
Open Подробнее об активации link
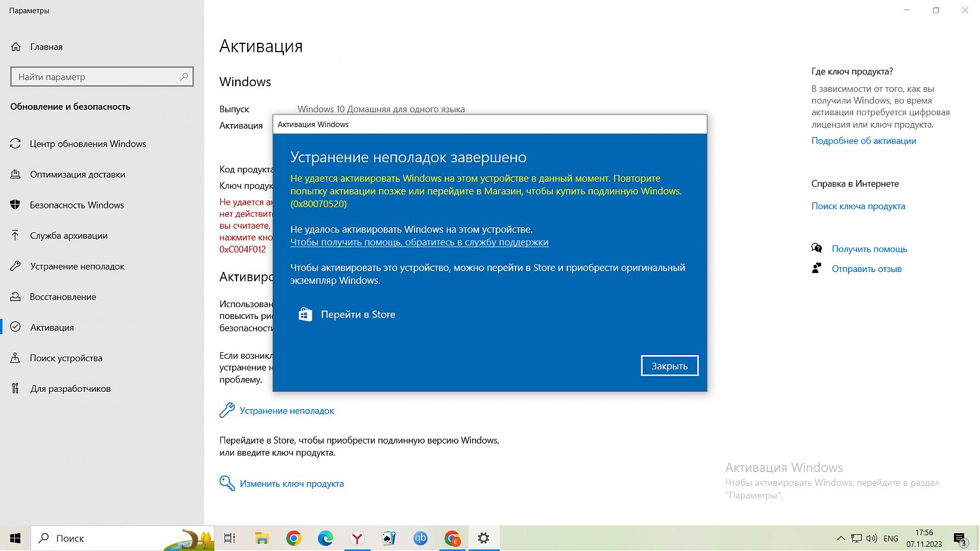(864, 141)
